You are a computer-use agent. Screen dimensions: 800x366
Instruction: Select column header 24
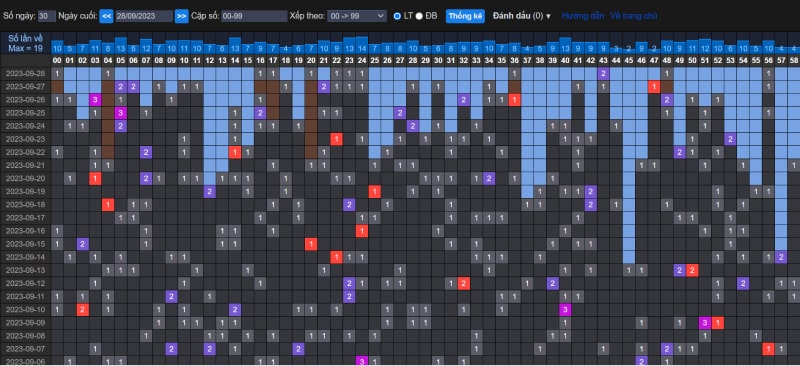pos(362,60)
